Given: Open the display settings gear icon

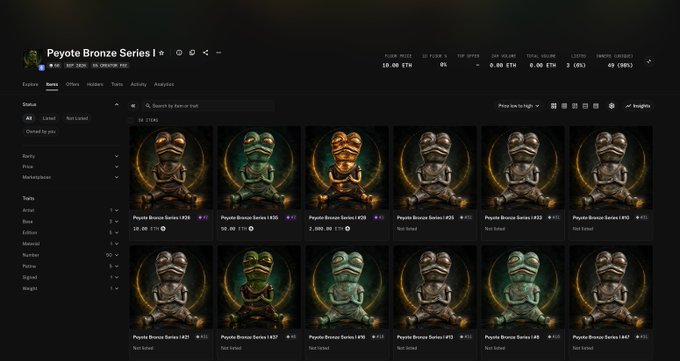Looking at the screenshot, I should [611, 106].
